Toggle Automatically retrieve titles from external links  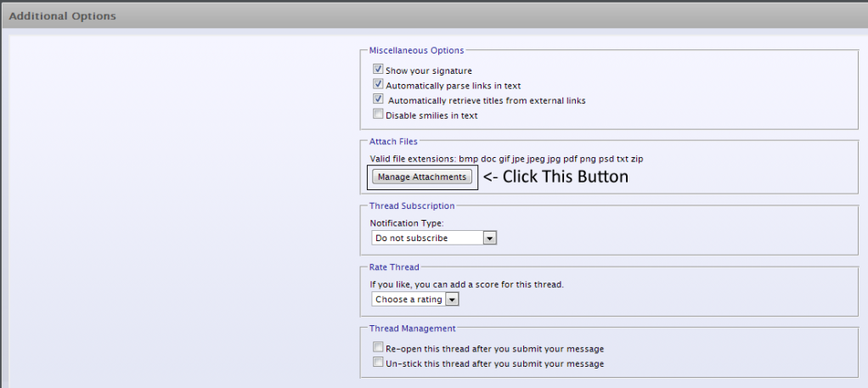[378, 99]
